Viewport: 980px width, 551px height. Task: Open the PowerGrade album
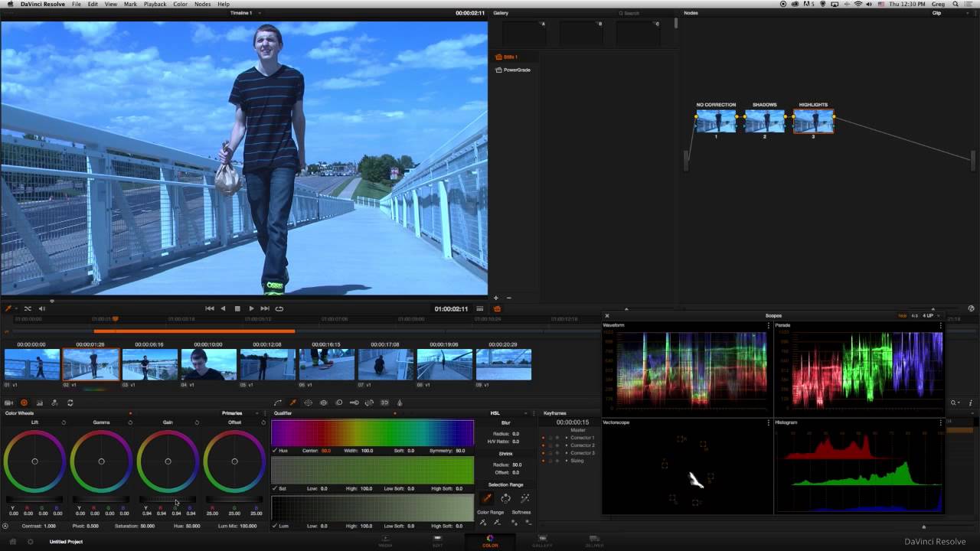[513, 70]
